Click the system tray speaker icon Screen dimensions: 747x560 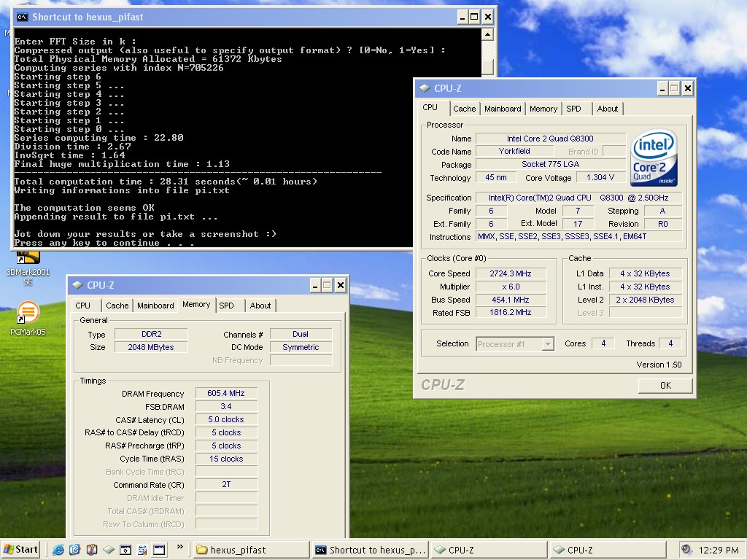[x=686, y=550]
